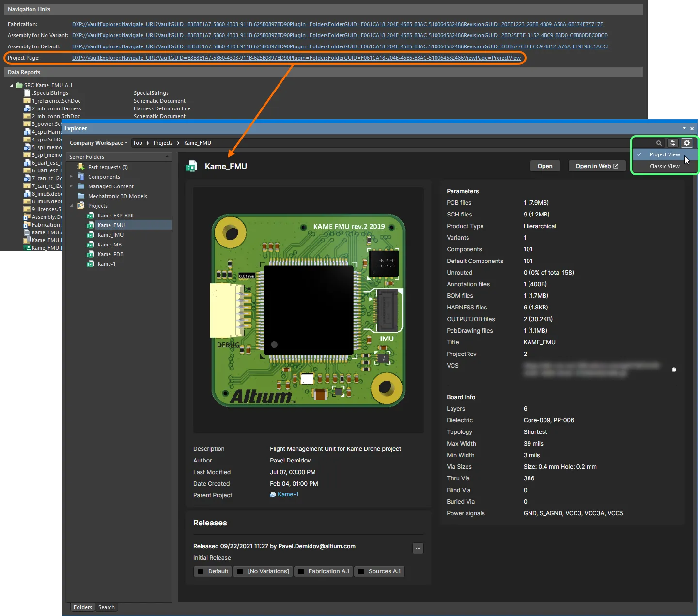
Task: Copy the VCS path with the copy icon
Action: (674, 370)
